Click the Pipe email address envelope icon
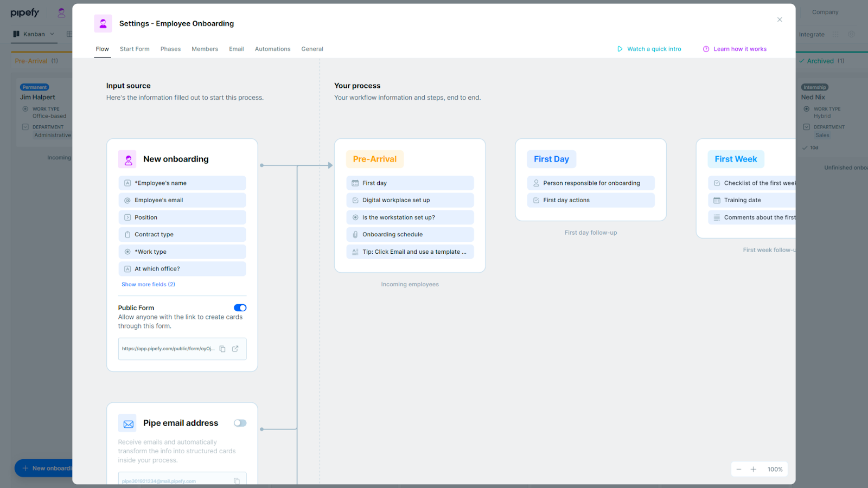Screen dimensions: 868x488 click(x=128, y=423)
